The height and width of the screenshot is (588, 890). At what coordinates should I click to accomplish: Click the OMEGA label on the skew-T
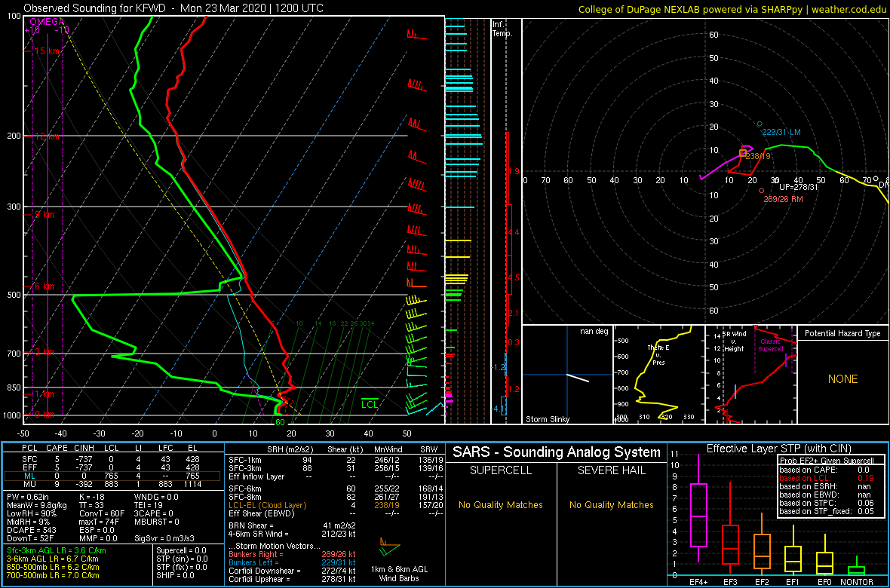[x=47, y=22]
